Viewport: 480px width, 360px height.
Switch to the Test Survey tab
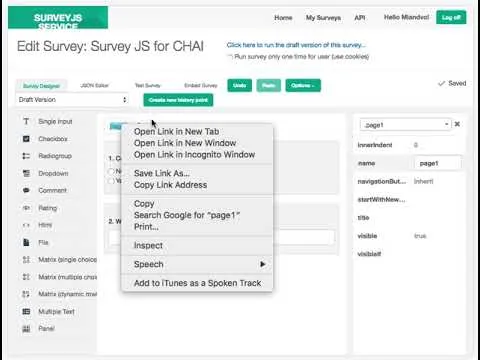[148, 85]
